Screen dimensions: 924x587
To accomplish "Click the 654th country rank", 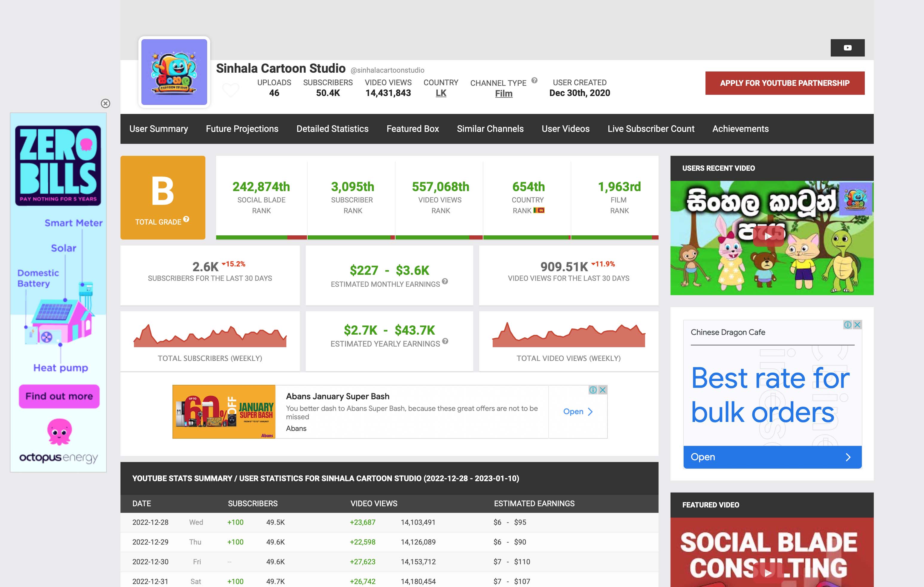I will [529, 187].
